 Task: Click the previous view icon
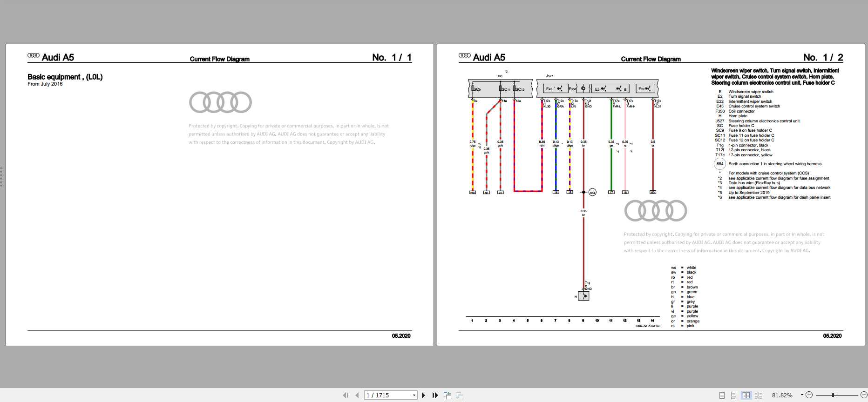[x=448, y=395]
